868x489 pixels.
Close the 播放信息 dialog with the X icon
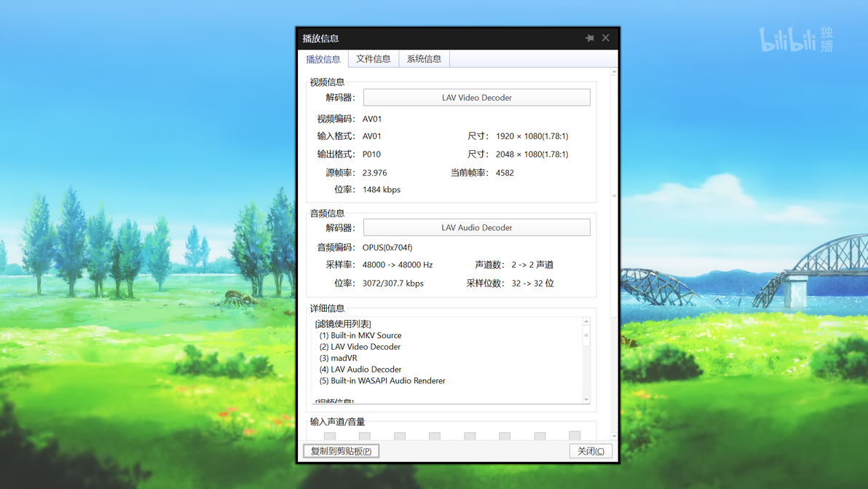click(x=606, y=38)
